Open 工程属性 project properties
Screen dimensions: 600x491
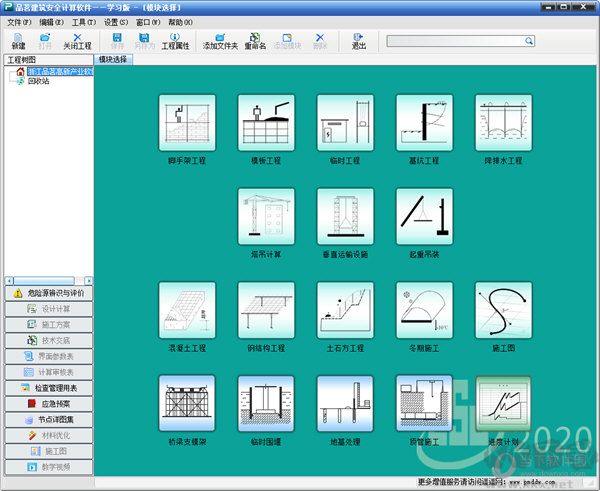[x=175, y=41]
